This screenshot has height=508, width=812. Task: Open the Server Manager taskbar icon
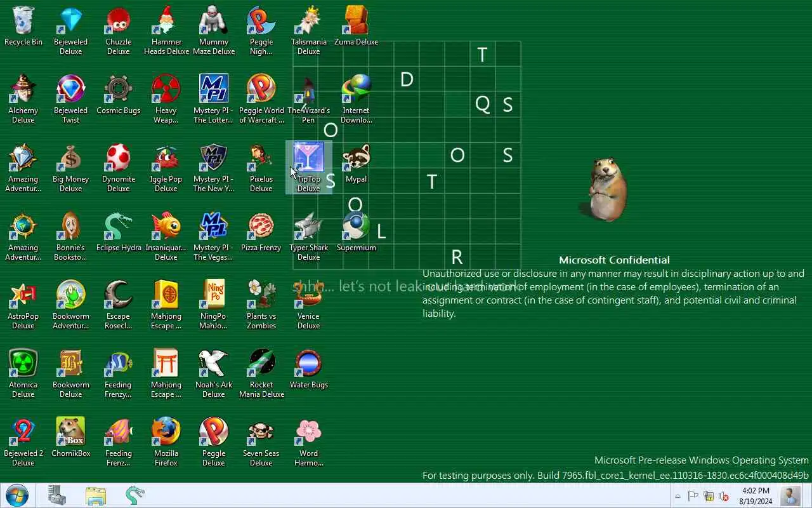tap(57, 495)
